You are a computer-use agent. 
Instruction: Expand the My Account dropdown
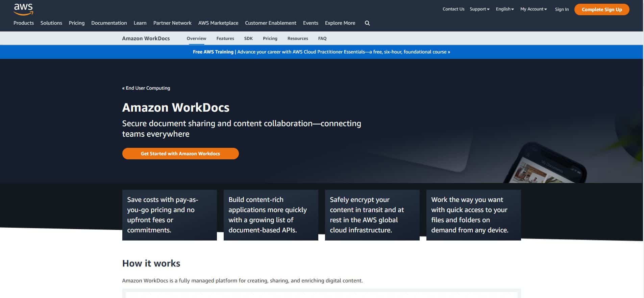point(534,9)
